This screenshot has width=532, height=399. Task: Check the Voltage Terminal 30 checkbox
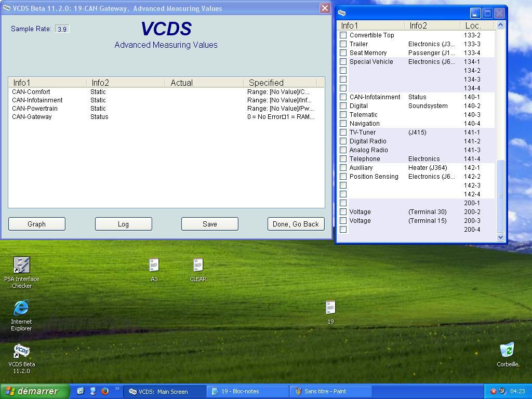pyautogui.click(x=343, y=211)
